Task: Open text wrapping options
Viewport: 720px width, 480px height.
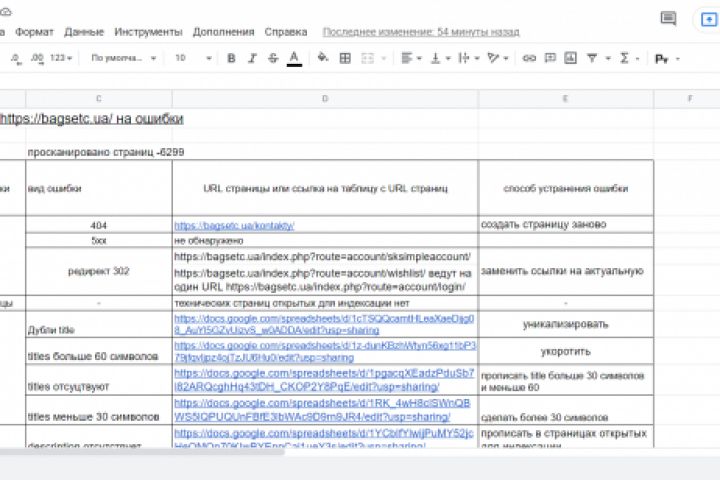Action: pyautogui.click(x=464, y=58)
